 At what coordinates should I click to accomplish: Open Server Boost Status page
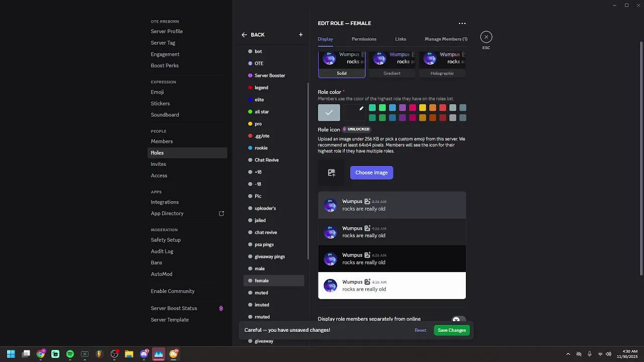pos(174,308)
